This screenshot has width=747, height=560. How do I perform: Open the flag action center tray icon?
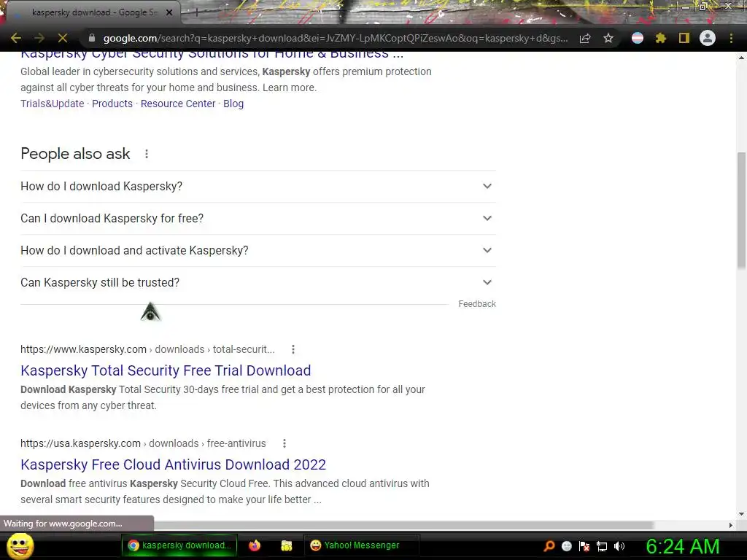click(x=584, y=546)
